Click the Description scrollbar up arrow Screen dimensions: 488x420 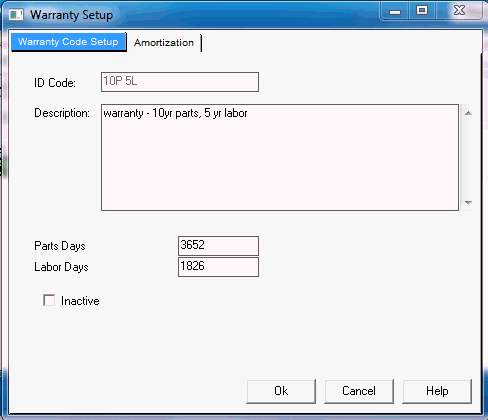[468, 113]
